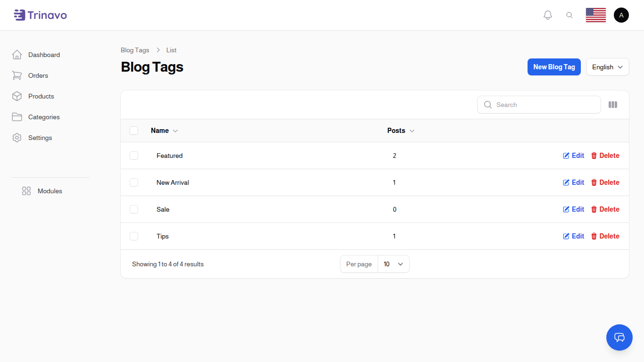This screenshot has width=644, height=362.
Task: Go to Dashboard from the sidebar
Action: coord(44,55)
